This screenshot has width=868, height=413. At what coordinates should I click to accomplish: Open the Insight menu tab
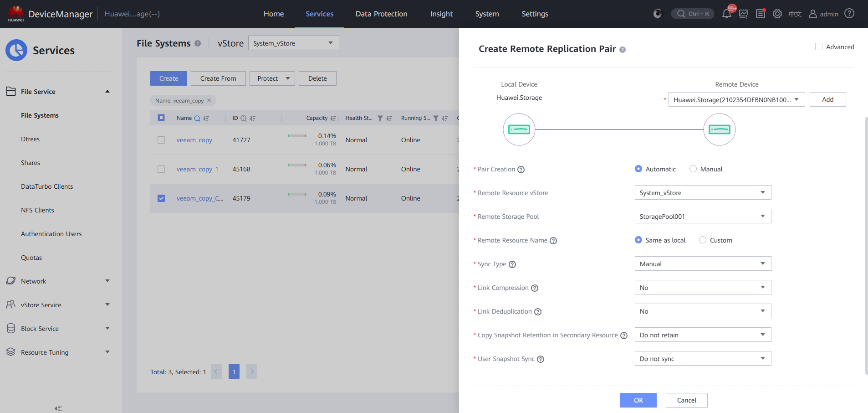(441, 14)
